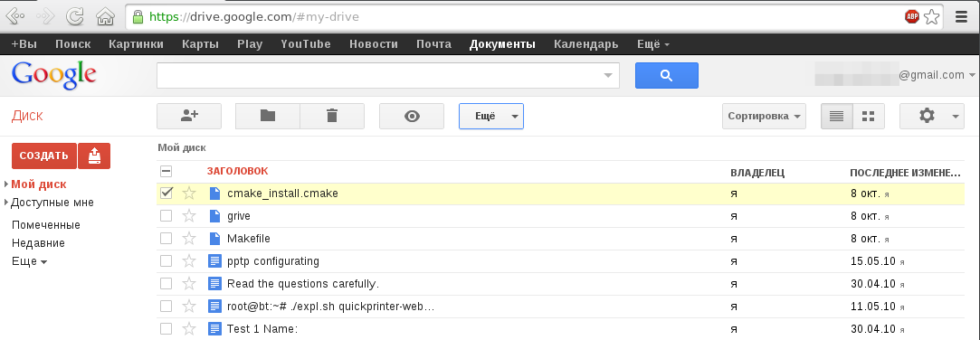Click the blue search magnifier button
This screenshot has width=980, height=340.
(x=666, y=76)
